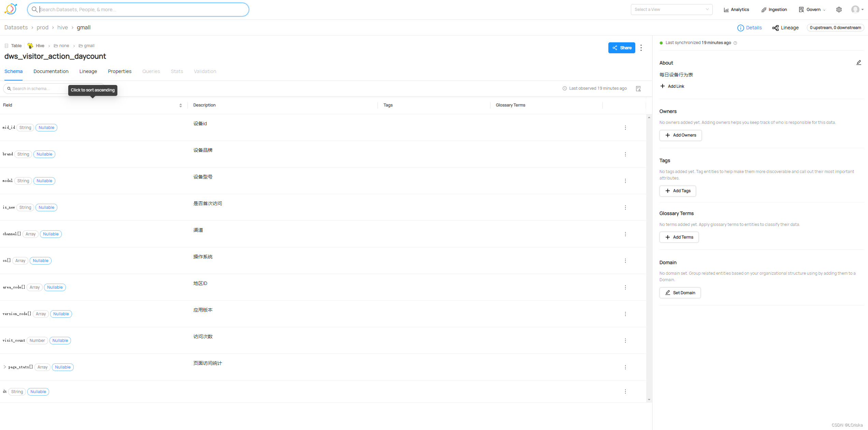This screenshot has width=868, height=430.
Task: Edit About section with pencil icon
Action: pyautogui.click(x=858, y=63)
